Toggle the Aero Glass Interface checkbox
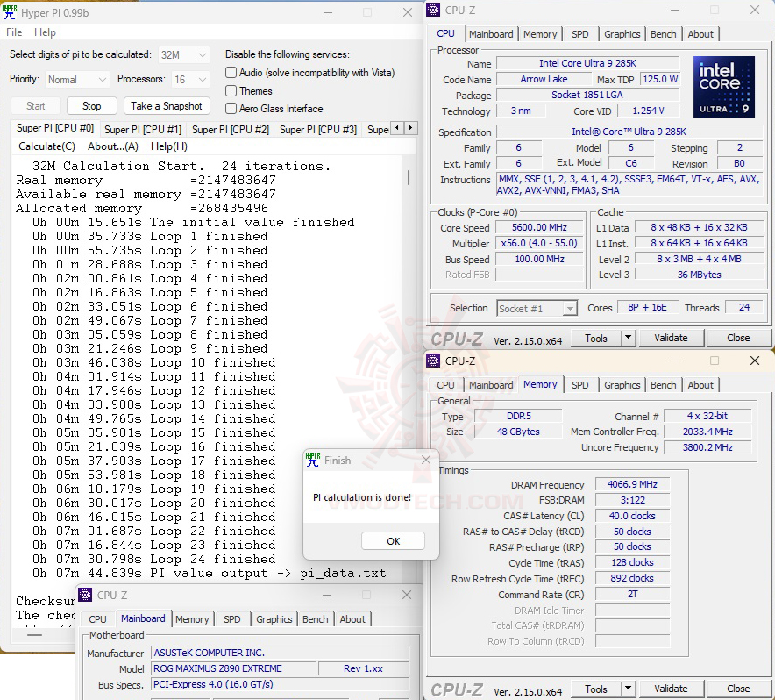The height and width of the screenshot is (700, 775). coord(231,109)
